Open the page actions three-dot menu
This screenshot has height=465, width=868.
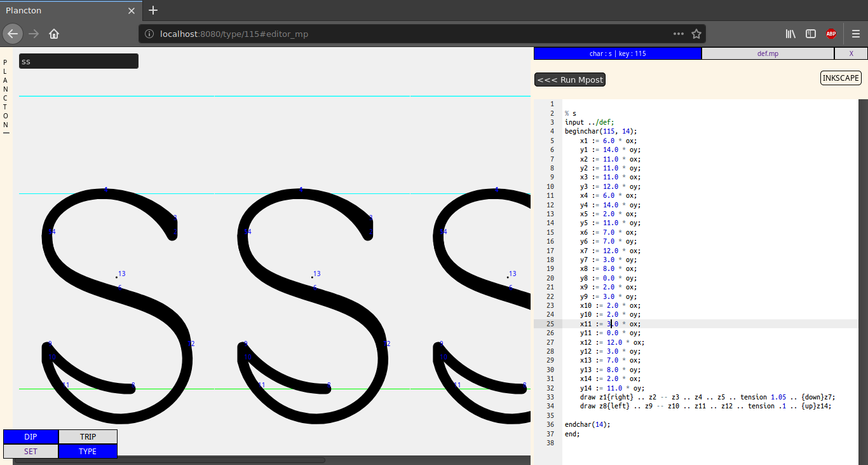[679, 34]
